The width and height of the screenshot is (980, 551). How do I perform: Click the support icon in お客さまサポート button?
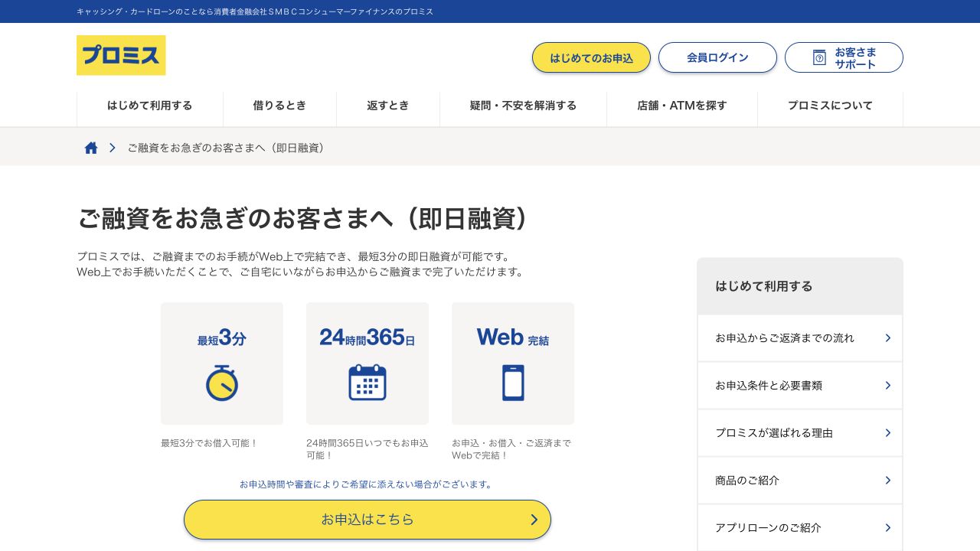click(x=819, y=57)
